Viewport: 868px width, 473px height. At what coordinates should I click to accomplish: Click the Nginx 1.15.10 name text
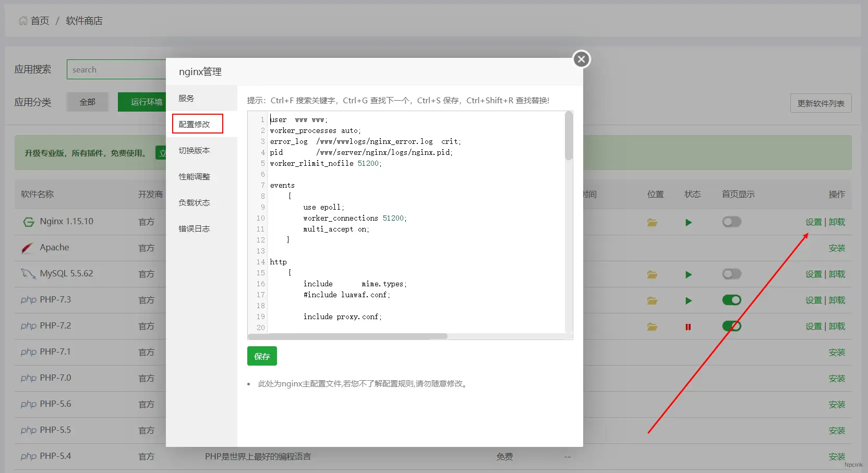tap(66, 221)
